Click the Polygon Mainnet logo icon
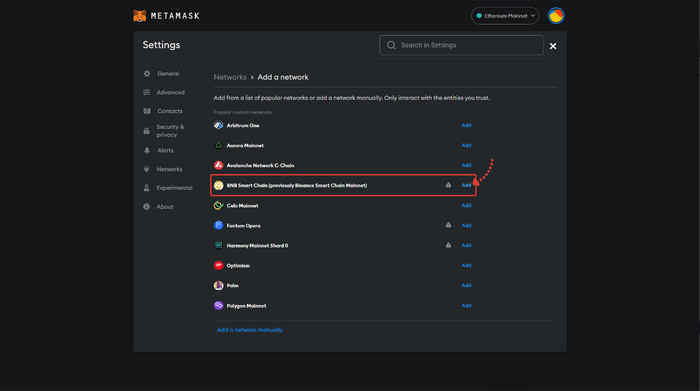700x391 pixels. click(x=218, y=306)
